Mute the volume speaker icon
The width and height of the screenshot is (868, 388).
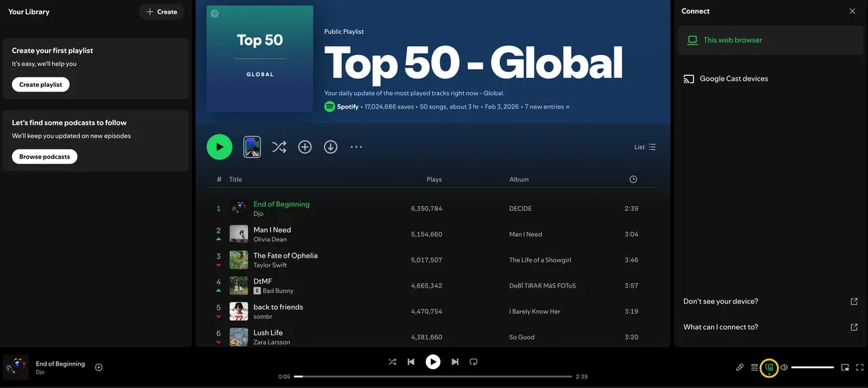pyautogui.click(x=784, y=368)
